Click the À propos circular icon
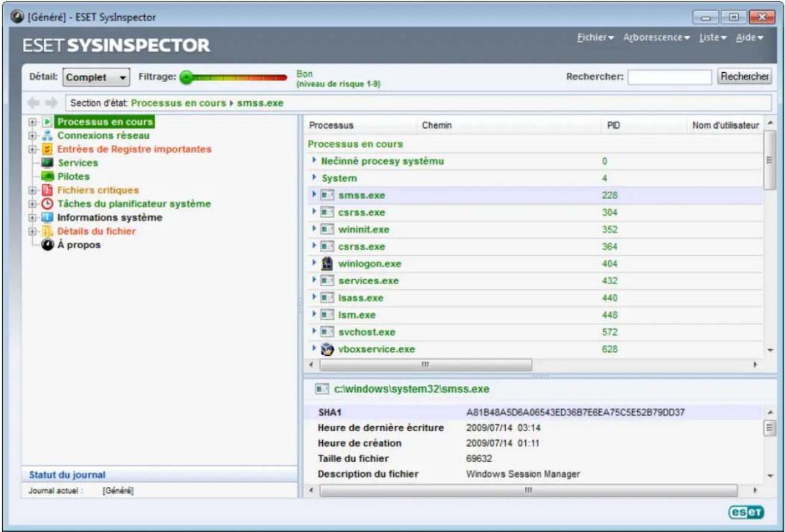 (47, 244)
